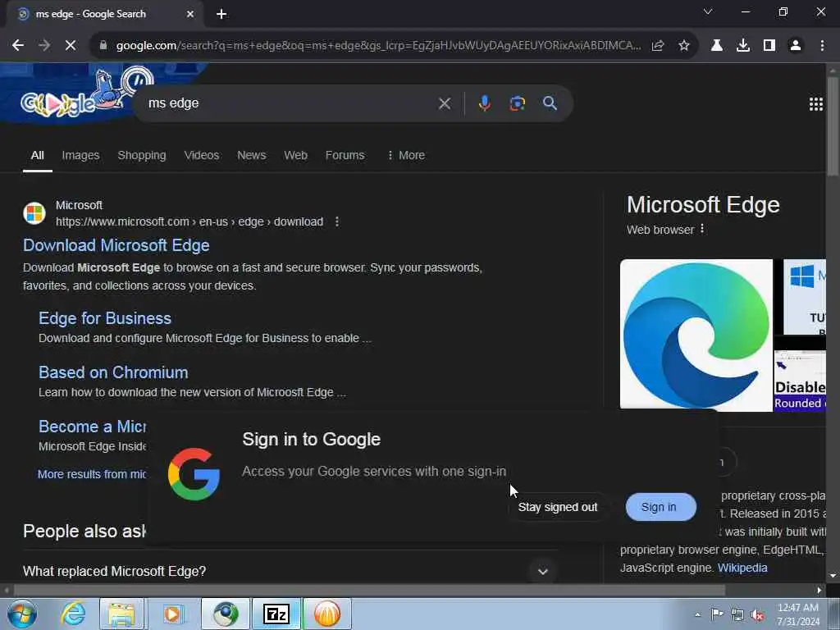
Task: Expand What replaced Microsoft Edge question
Action: pyautogui.click(x=290, y=571)
